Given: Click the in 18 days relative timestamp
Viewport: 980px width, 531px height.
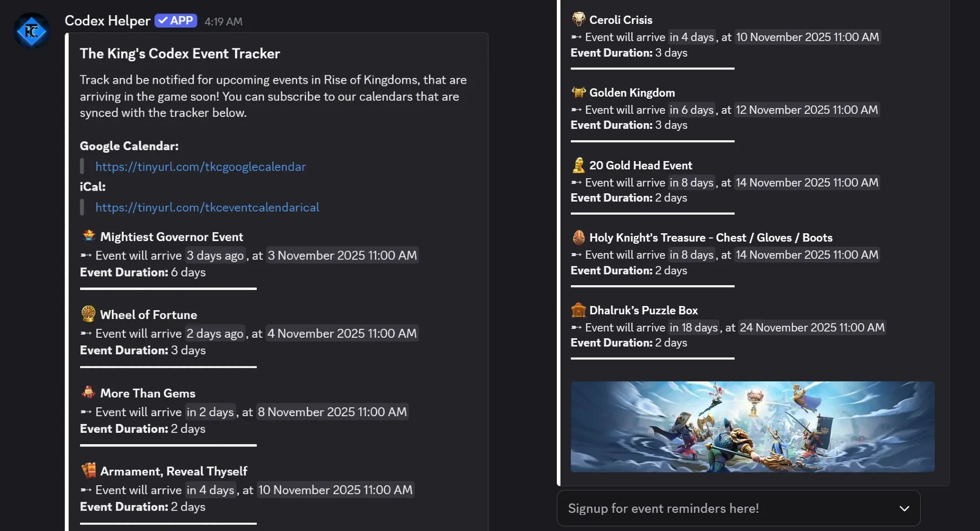Looking at the screenshot, I should pyautogui.click(x=695, y=327).
